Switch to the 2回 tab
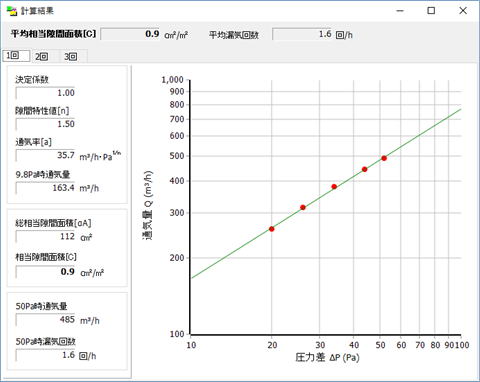480x382 pixels. (42, 56)
